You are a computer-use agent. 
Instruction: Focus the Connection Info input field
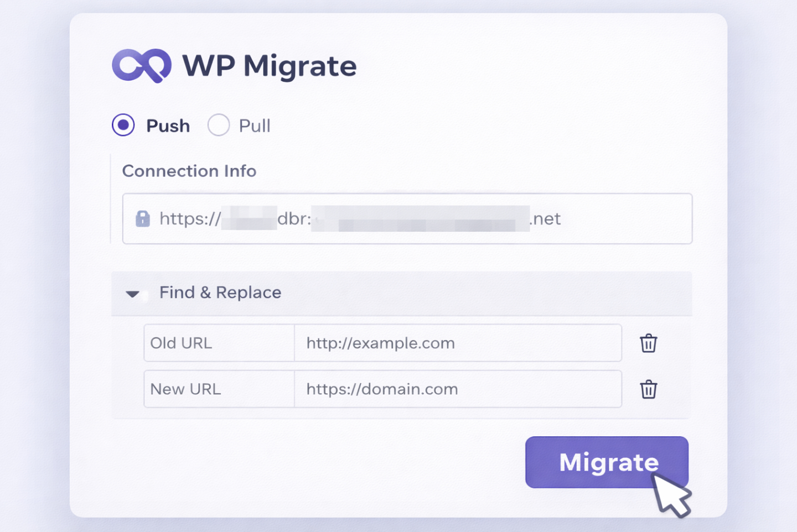(407, 219)
